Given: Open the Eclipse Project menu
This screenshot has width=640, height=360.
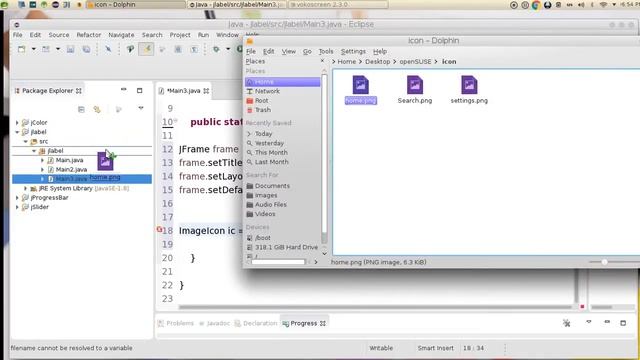Looking at the screenshot, I should click(x=180, y=35).
